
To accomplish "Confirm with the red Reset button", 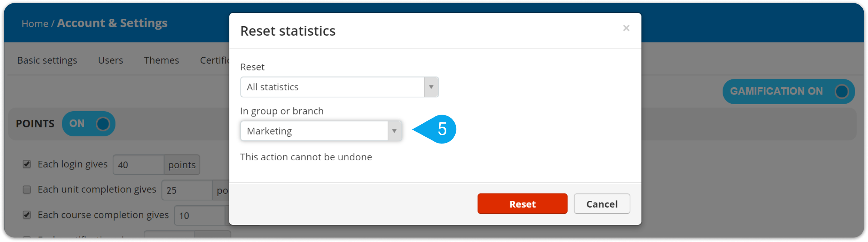I will coord(522,204).
